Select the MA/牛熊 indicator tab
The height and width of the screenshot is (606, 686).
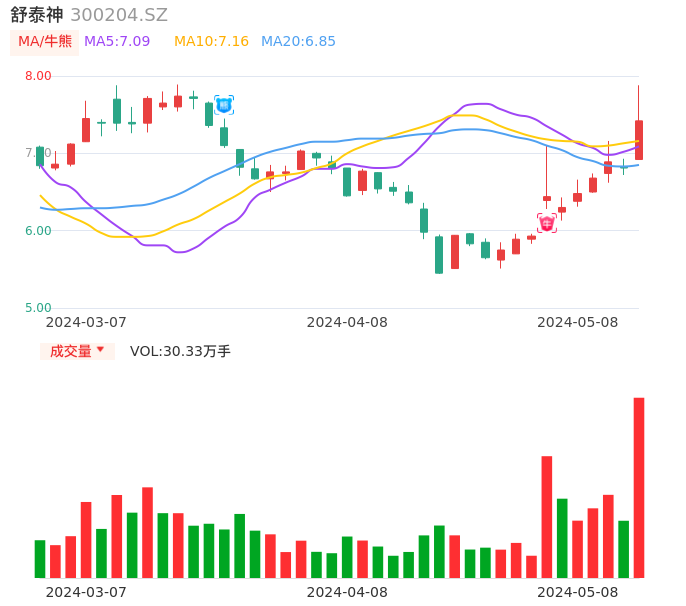point(45,42)
